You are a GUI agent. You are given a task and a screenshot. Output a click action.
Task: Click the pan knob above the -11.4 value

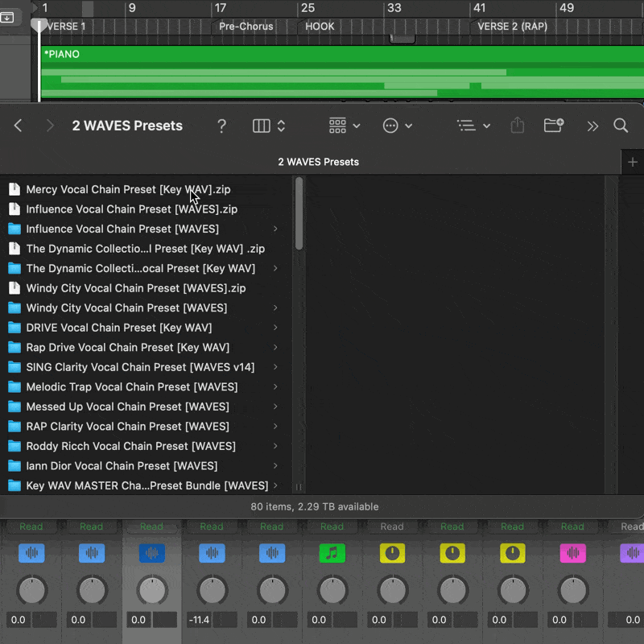click(x=212, y=591)
